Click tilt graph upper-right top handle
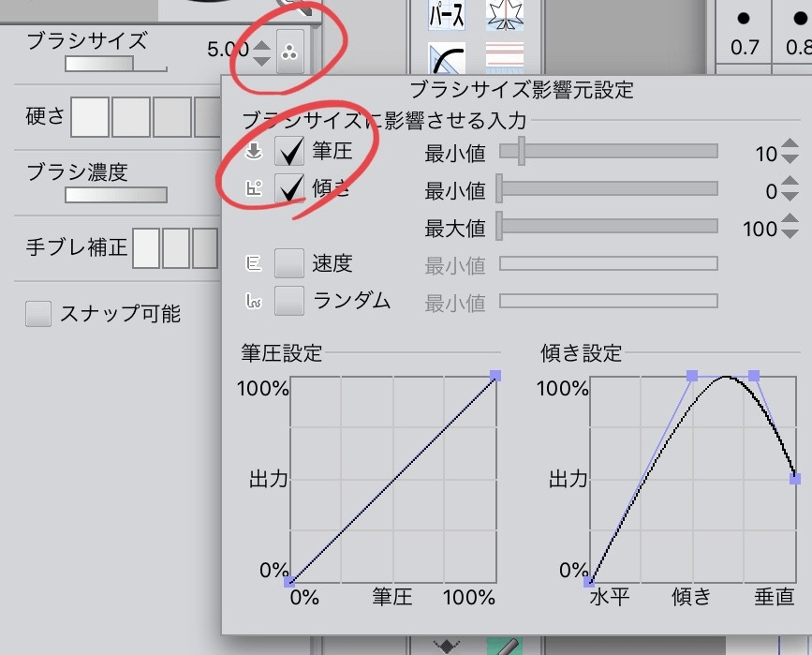Screen dimensions: 812x655 [x=754, y=376]
